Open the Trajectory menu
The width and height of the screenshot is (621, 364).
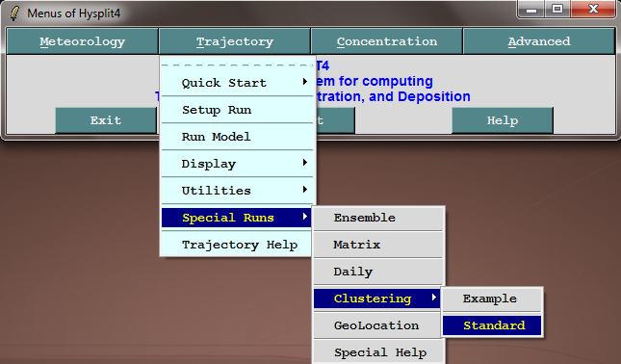point(235,41)
